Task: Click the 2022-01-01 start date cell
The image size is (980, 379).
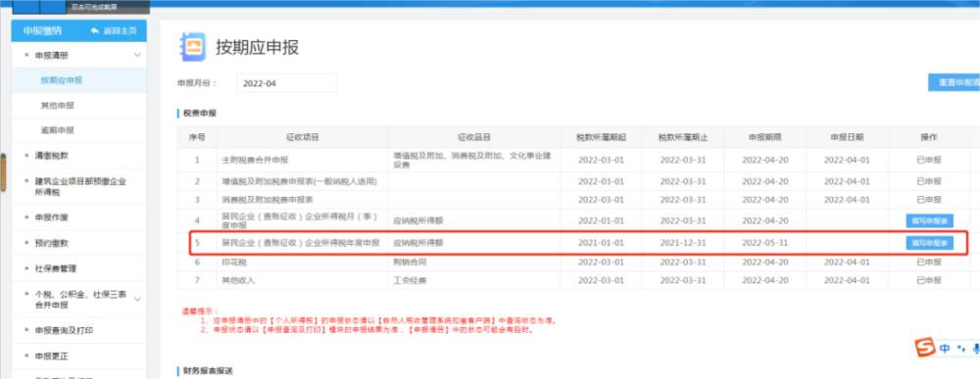Action: point(601,220)
